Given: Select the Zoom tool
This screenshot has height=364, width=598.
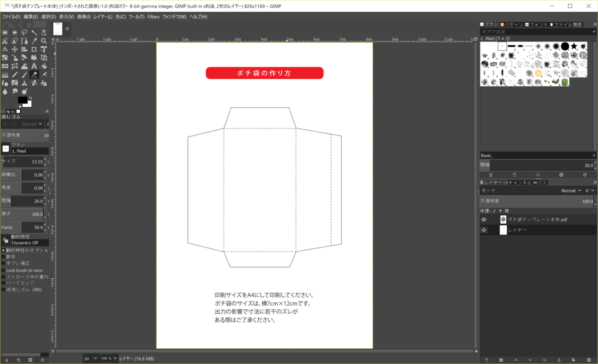Looking at the screenshot, I should click(x=43, y=41).
